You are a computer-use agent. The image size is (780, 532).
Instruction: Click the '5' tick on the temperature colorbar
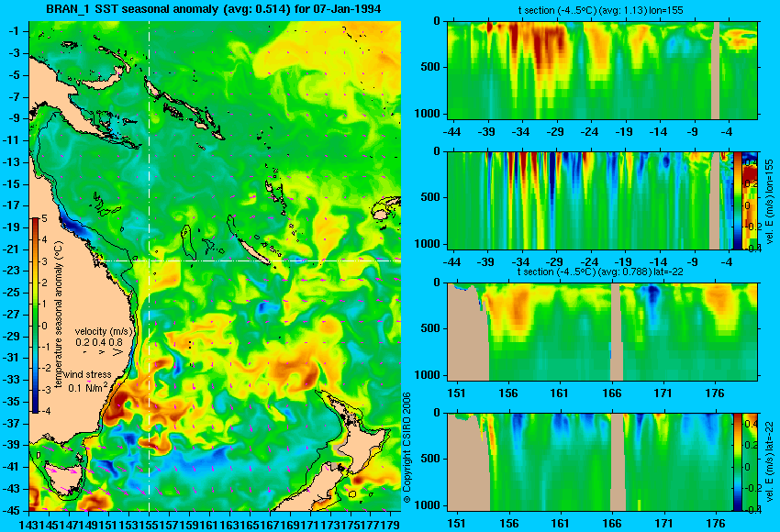44,218
